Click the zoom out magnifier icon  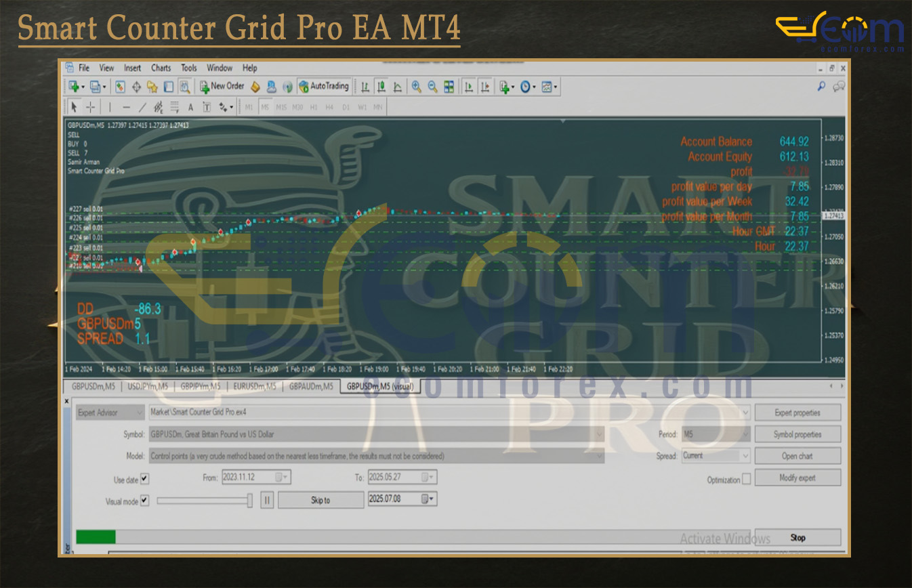(x=432, y=87)
